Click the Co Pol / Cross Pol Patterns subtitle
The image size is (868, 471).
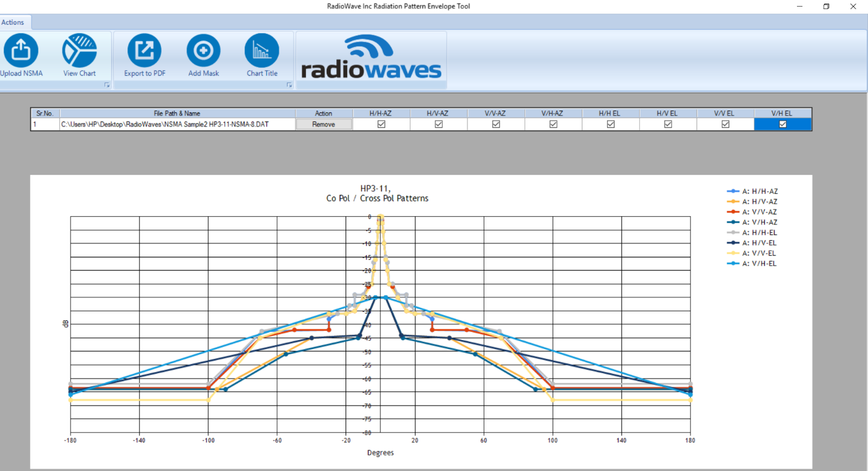378,198
